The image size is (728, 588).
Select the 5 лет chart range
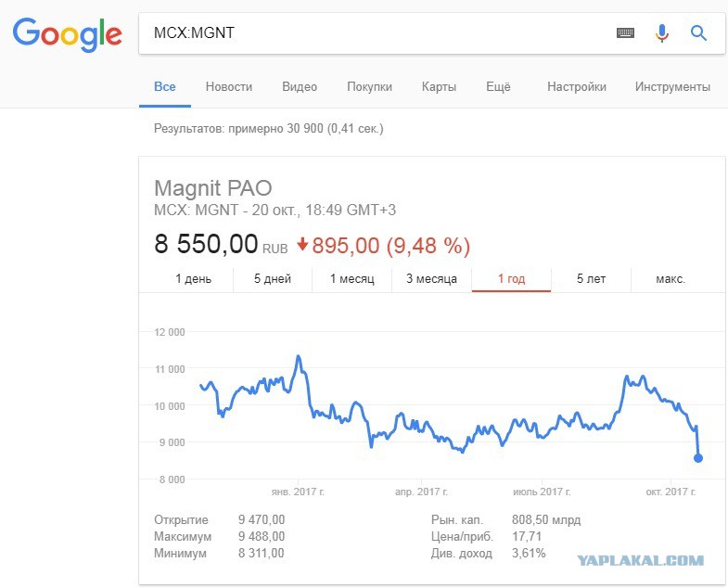click(x=591, y=279)
